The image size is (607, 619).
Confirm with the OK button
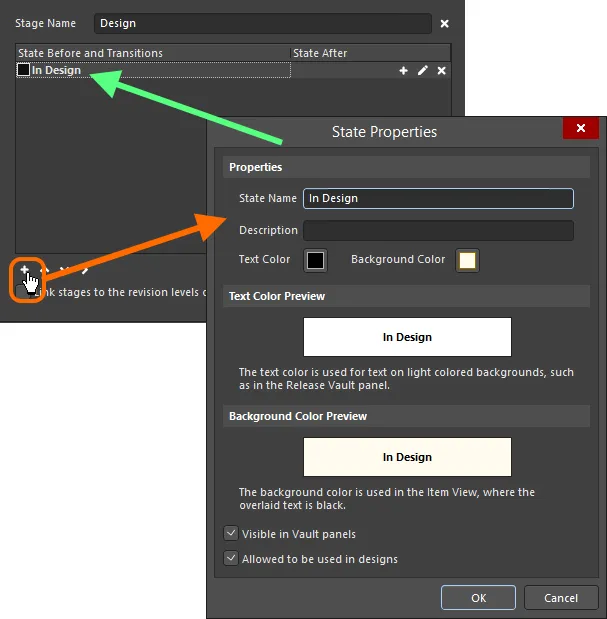pos(478,598)
